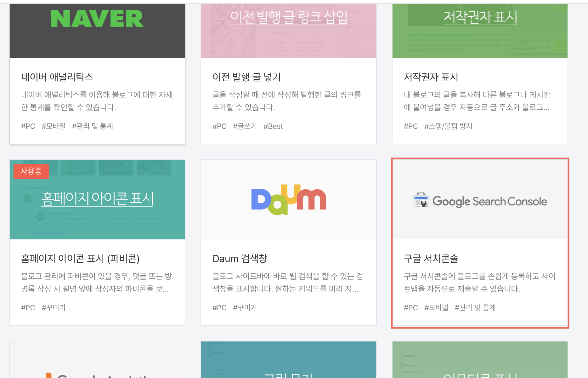This screenshot has width=588, height=378.
Task: Click the NAVER logo banner
Action: 97,31
